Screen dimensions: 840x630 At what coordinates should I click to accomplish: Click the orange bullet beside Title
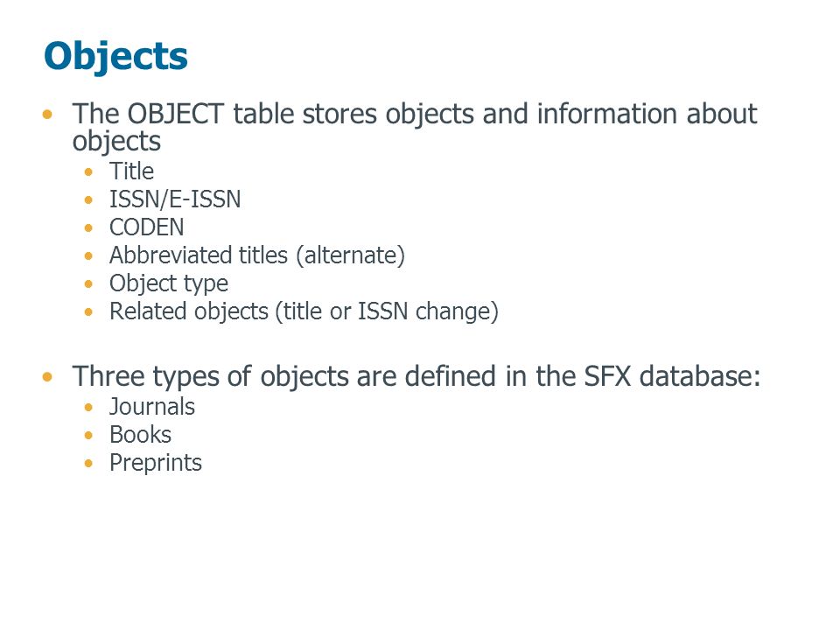click(88, 172)
